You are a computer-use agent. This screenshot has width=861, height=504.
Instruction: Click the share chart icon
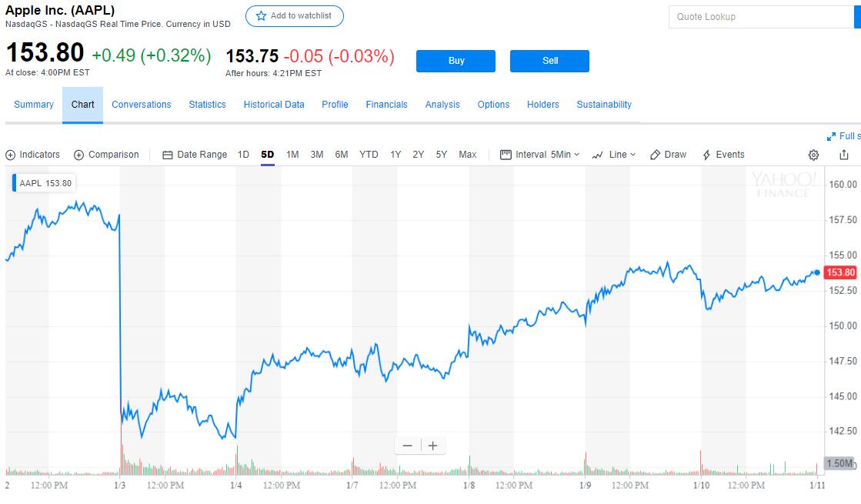(x=844, y=155)
